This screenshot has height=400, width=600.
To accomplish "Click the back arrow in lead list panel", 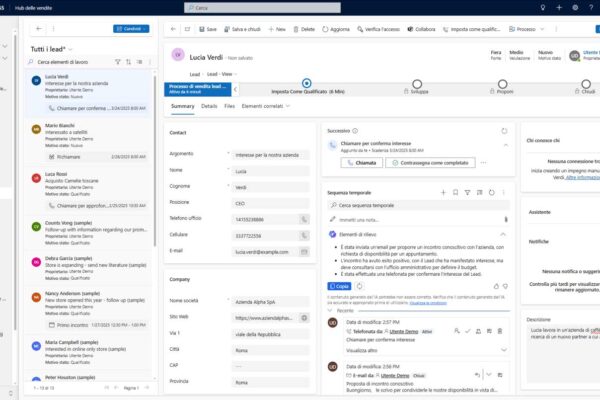I will 39,29.
